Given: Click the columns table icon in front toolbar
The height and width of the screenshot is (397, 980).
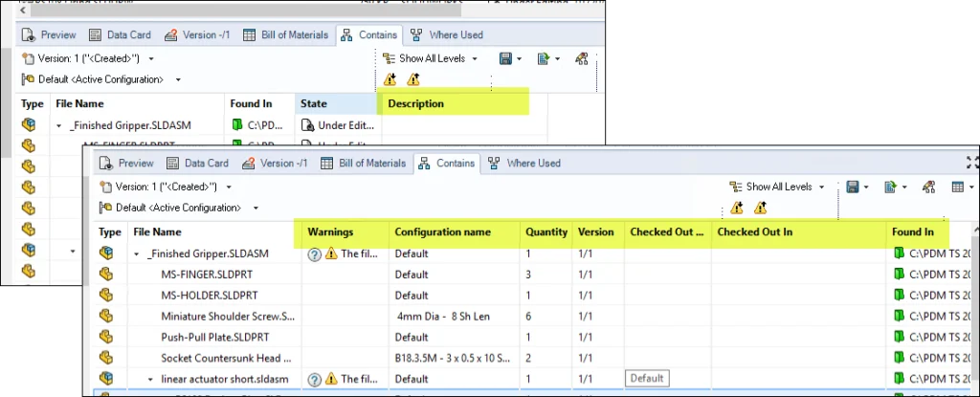Looking at the screenshot, I should 957,187.
